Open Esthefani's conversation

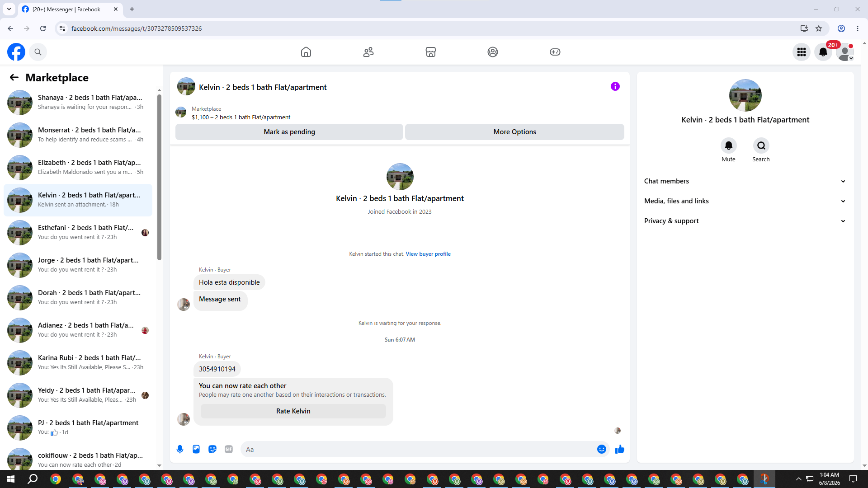click(78, 233)
